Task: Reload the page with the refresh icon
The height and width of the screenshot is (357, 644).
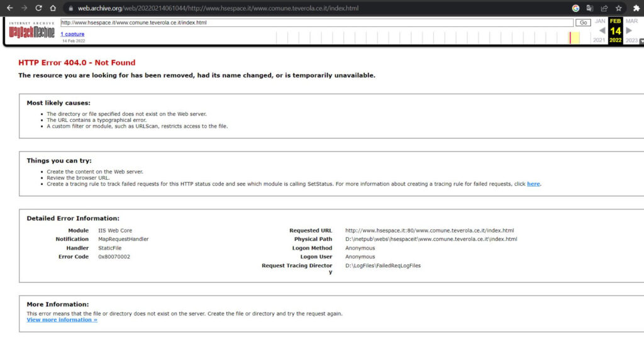Action: 38,8
